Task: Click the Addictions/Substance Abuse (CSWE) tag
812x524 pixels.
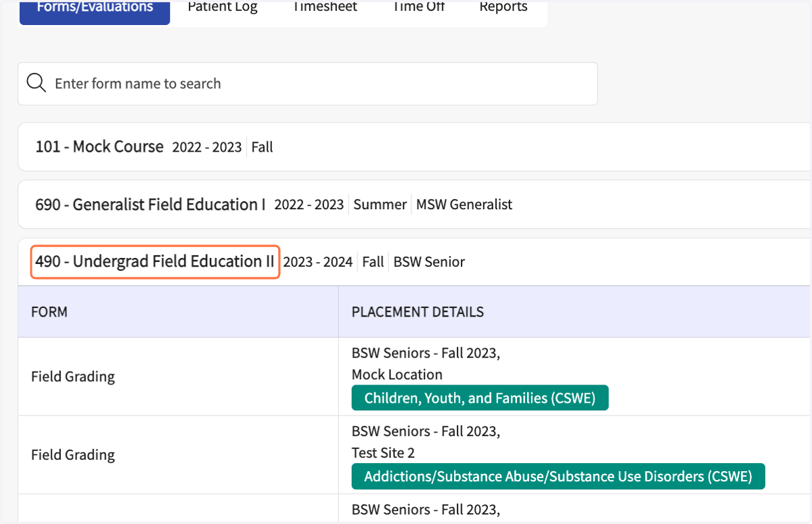Action: tap(558, 477)
